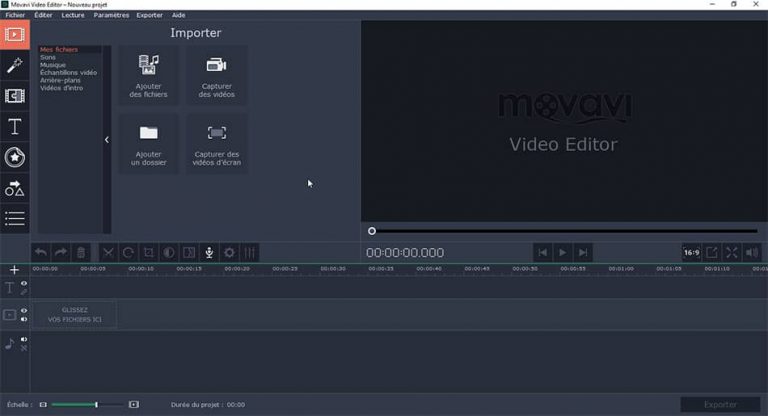
Task: Click the Play button
Action: click(x=563, y=253)
